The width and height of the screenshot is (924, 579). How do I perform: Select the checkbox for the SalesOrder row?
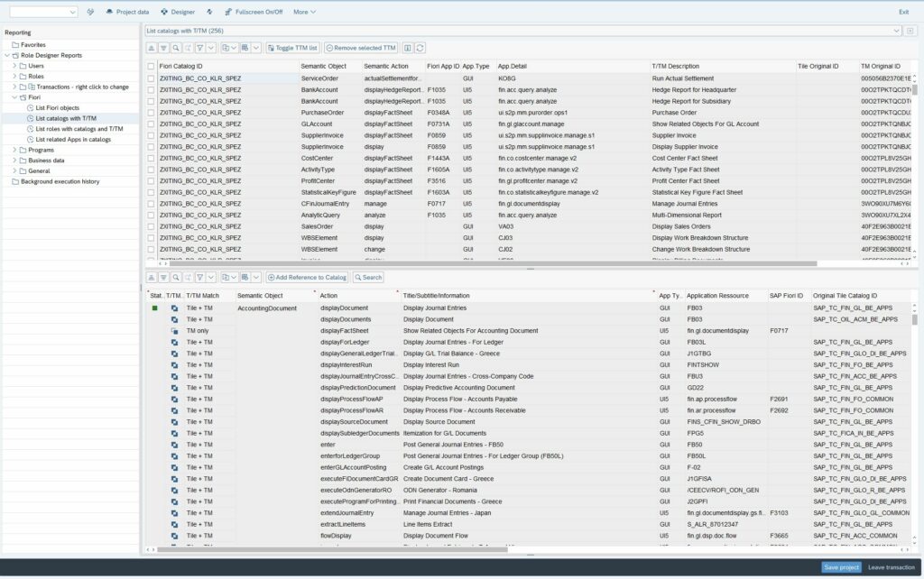pos(152,226)
